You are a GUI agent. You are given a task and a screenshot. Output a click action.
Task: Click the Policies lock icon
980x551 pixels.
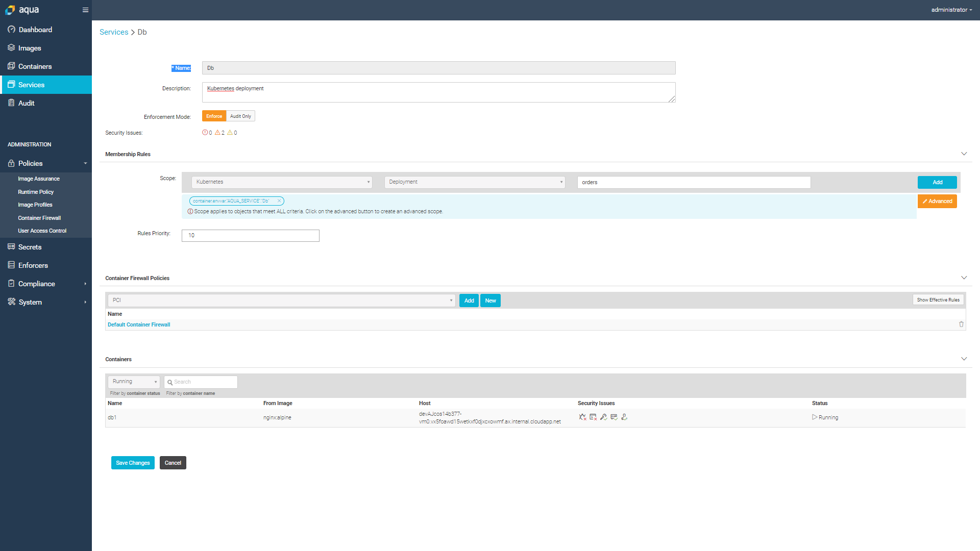11,163
